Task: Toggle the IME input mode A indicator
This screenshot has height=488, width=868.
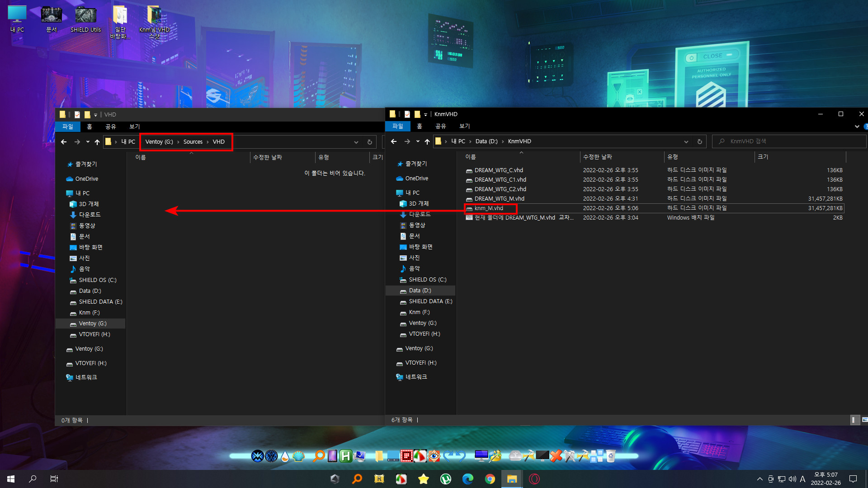Action: click(x=802, y=479)
